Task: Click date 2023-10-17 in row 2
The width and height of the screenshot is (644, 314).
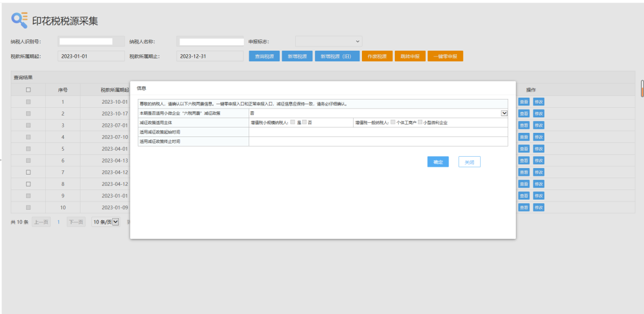Action: click(x=114, y=113)
